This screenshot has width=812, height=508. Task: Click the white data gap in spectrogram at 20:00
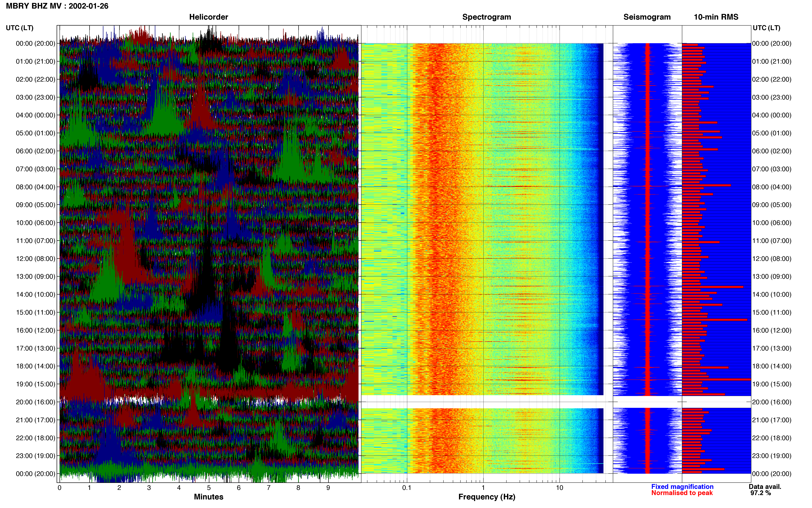click(482, 402)
